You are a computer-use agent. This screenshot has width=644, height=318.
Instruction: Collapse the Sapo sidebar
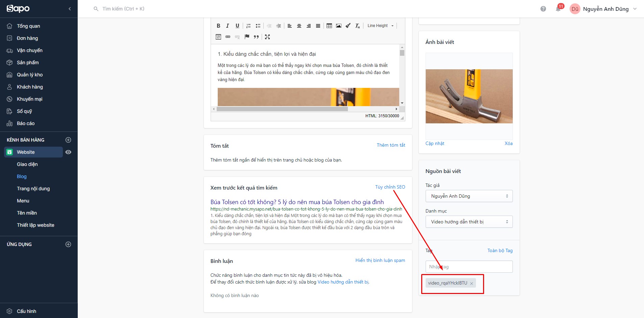click(x=70, y=9)
